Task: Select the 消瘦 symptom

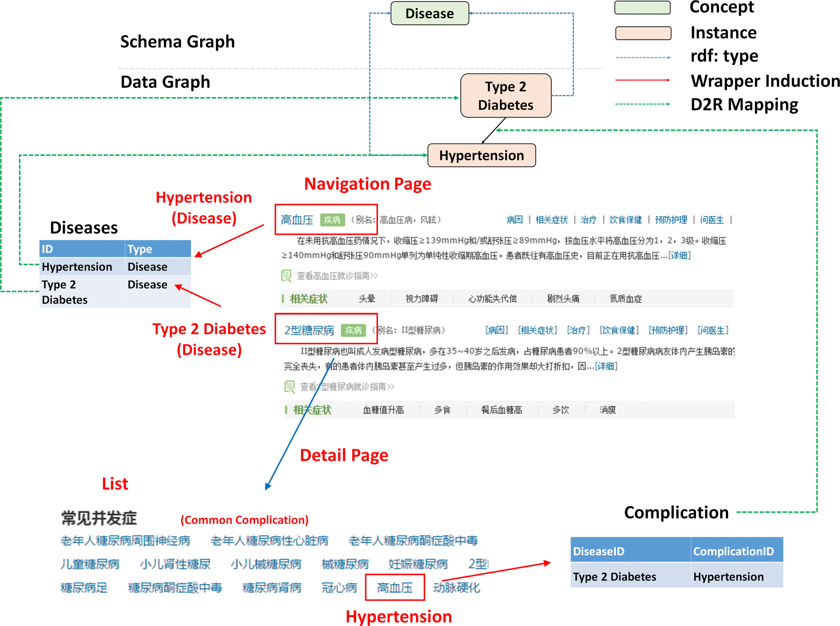Action: click(x=607, y=409)
